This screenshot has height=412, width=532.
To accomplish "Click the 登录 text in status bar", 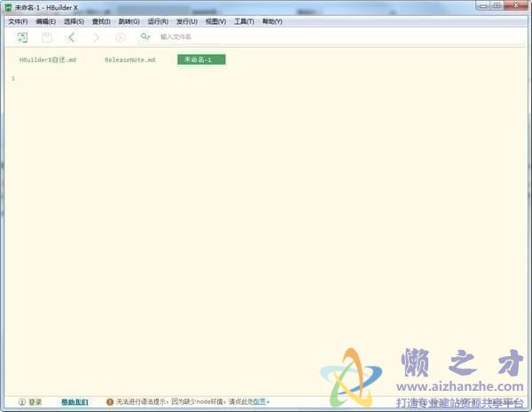I will pyautogui.click(x=35, y=402).
